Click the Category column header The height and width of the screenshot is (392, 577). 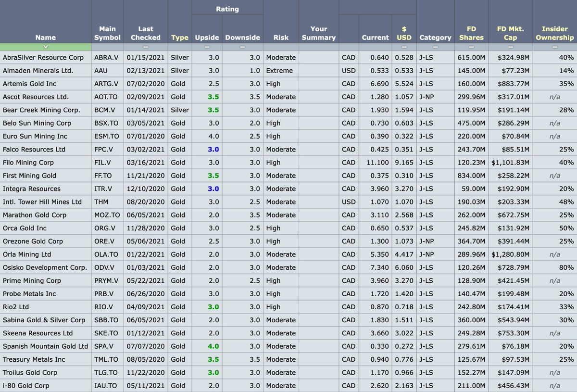pos(435,38)
